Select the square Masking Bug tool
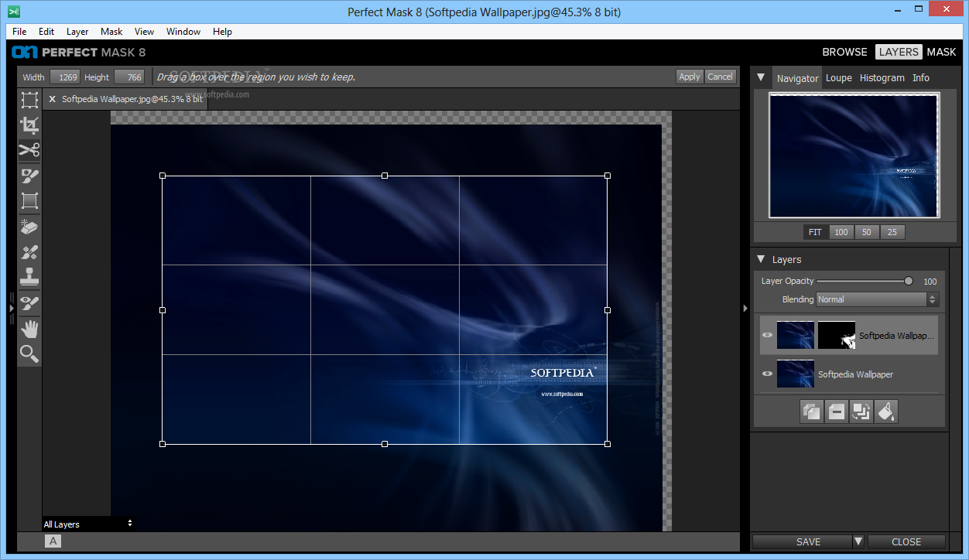This screenshot has height=560, width=969. click(29, 201)
